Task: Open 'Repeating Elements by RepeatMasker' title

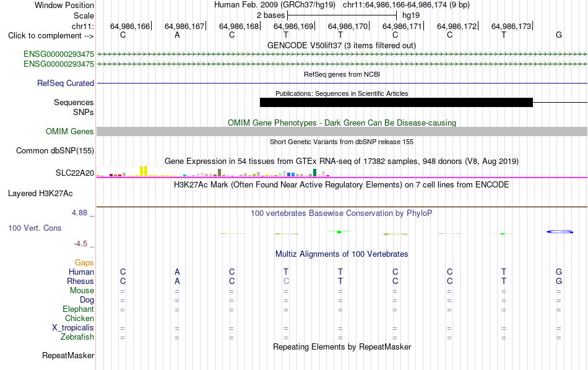Action: point(342,346)
